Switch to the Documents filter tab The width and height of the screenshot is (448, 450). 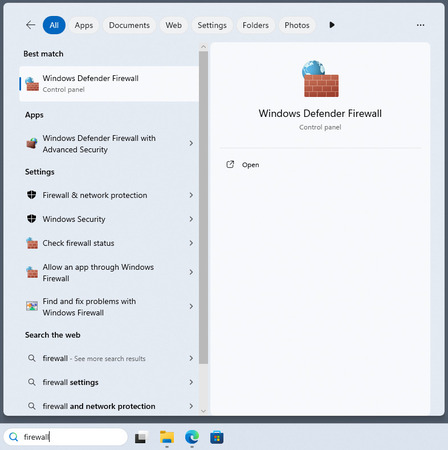(129, 25)
